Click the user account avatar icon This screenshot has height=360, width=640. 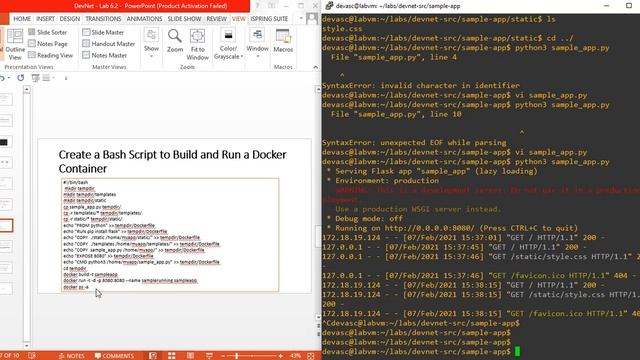312,18
